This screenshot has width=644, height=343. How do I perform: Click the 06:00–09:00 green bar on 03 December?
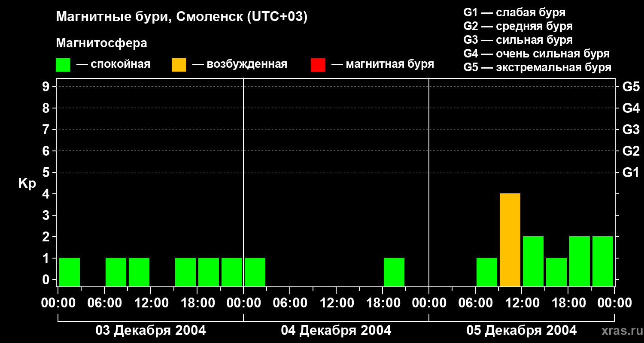tap(116, 272)
